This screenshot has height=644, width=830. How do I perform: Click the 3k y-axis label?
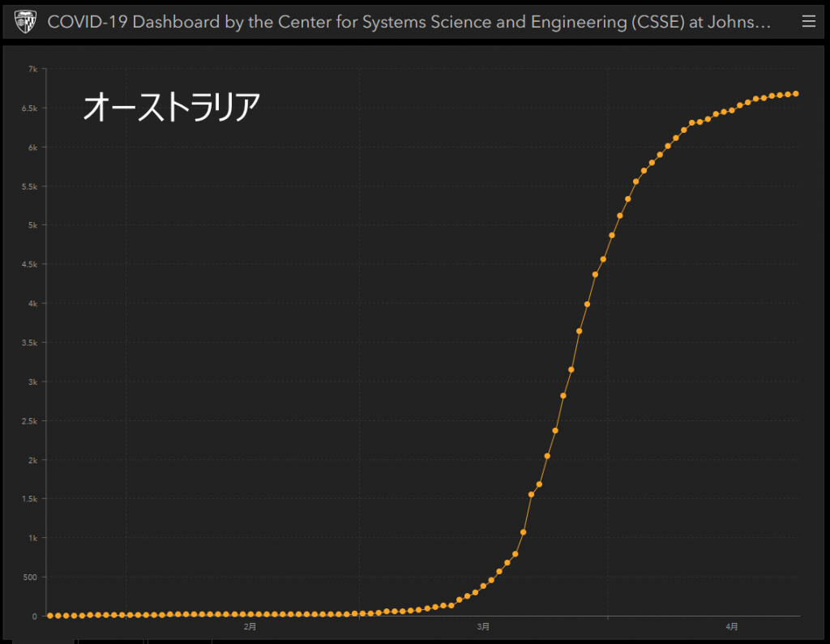tap(32, 382)
